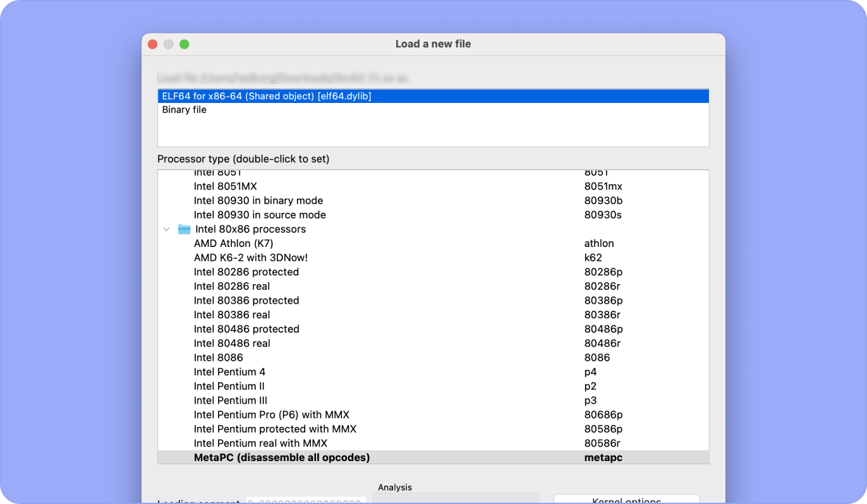Select Intel Pentium real with MMX

point(260,443)
